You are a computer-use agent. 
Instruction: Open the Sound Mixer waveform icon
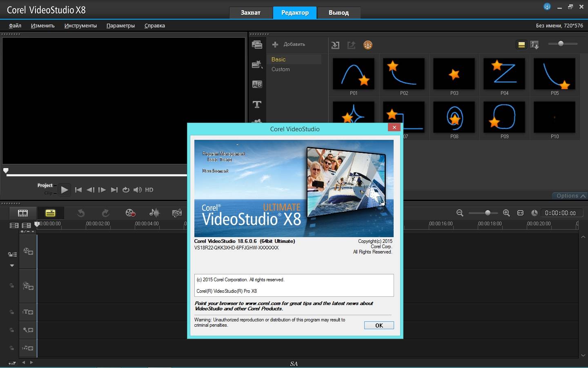pyautogui.click(x=154, y=213)
